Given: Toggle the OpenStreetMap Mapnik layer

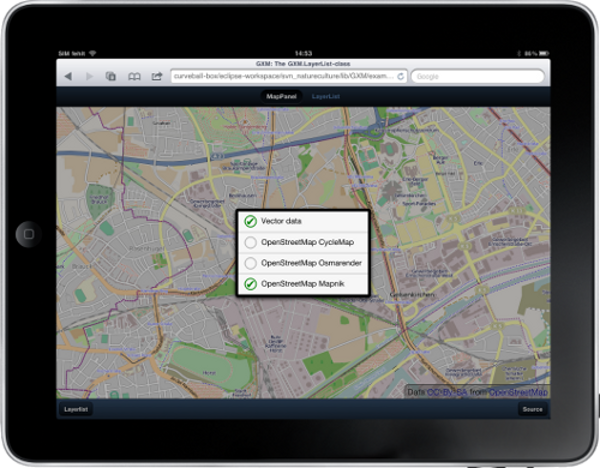Looking at the screenshot, I should 303,284.
